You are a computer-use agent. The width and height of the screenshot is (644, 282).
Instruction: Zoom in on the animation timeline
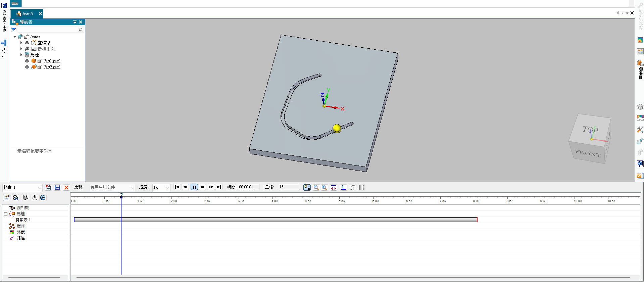[324, 187]
